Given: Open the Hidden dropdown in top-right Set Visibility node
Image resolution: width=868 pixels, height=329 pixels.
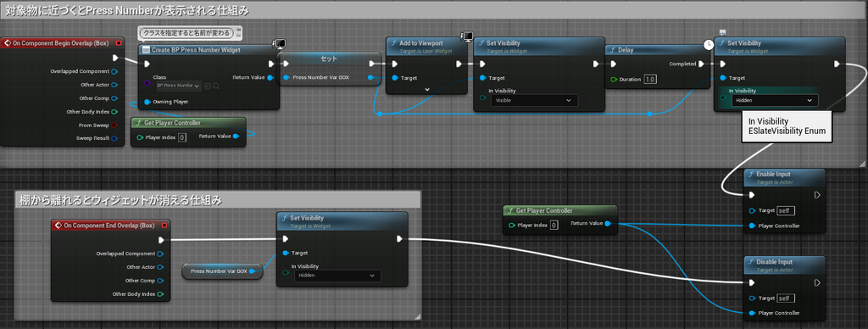Looking at the screenshot, I should click(x=775, y=100).
